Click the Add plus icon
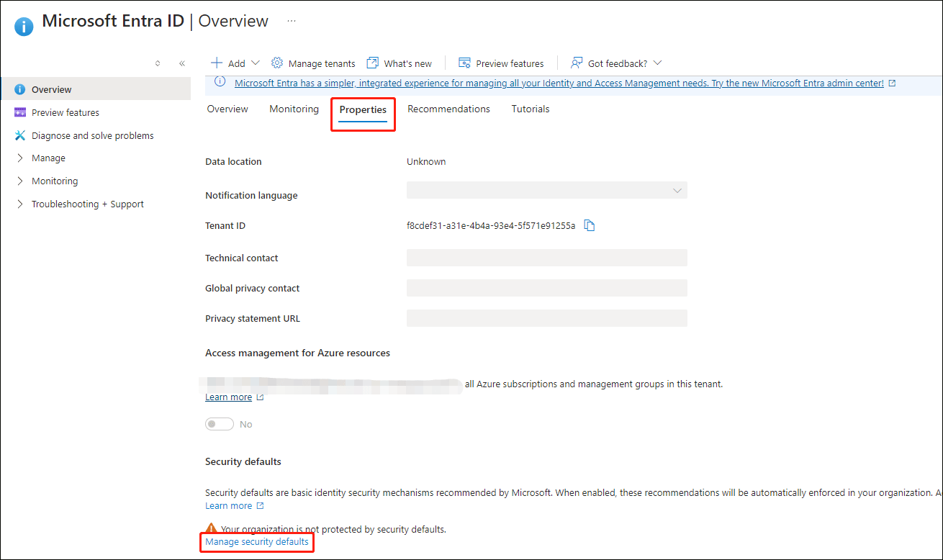 point(216,63)
